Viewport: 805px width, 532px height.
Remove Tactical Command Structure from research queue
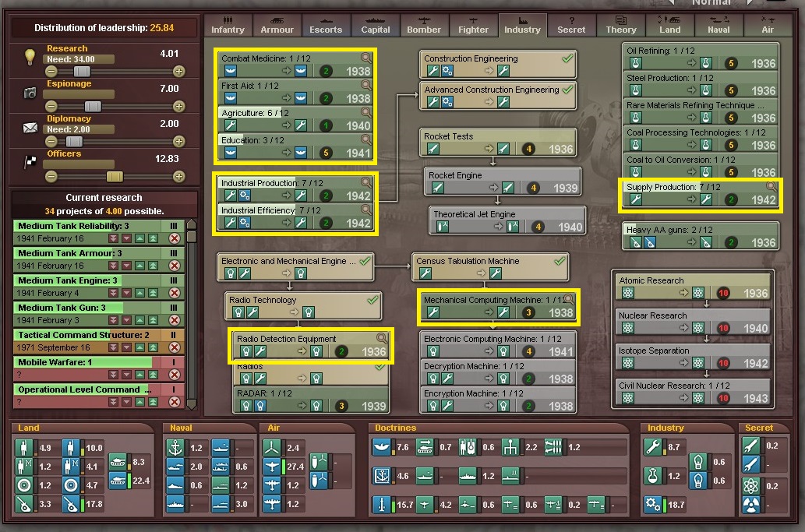(x=175, y=347)
